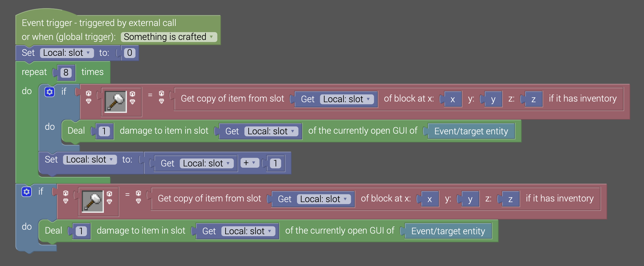This screenshot has height=266, width=644.
Task: Edit the repeat count value 8
Action: (x=66, y=72)
